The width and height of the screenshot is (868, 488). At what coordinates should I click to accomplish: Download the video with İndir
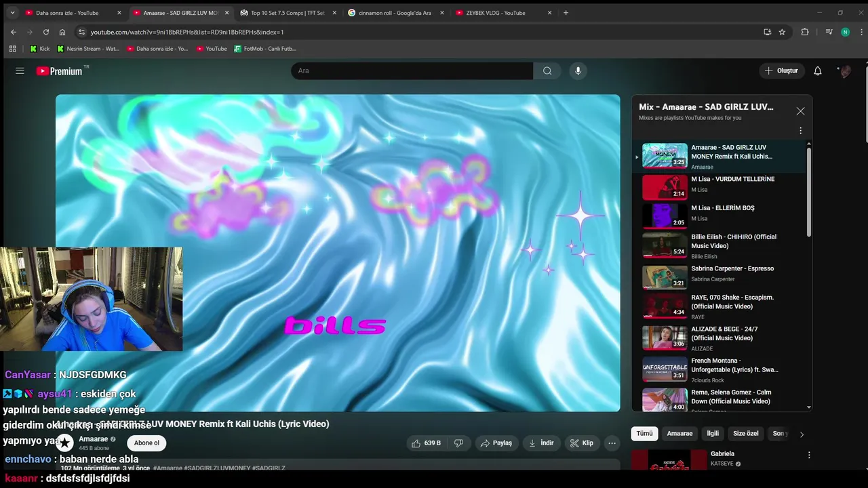click(x=541, y=443)
